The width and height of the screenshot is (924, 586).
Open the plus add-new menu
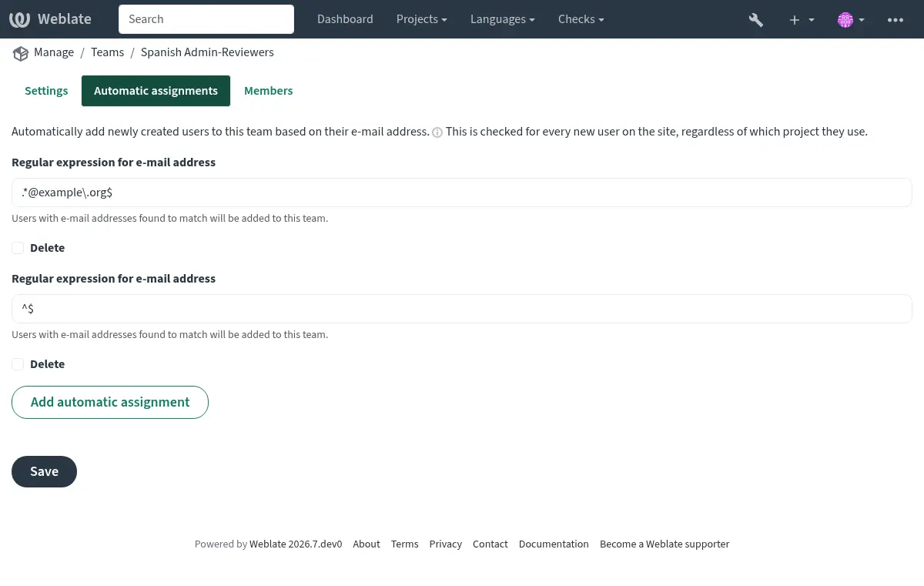point(802,19)
